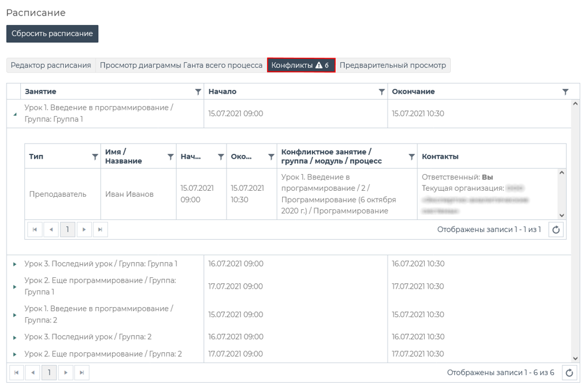Expand Урок 2. Еще программирование Группа 1
Screen dimensions: 588x384
[x=15, y=287]
